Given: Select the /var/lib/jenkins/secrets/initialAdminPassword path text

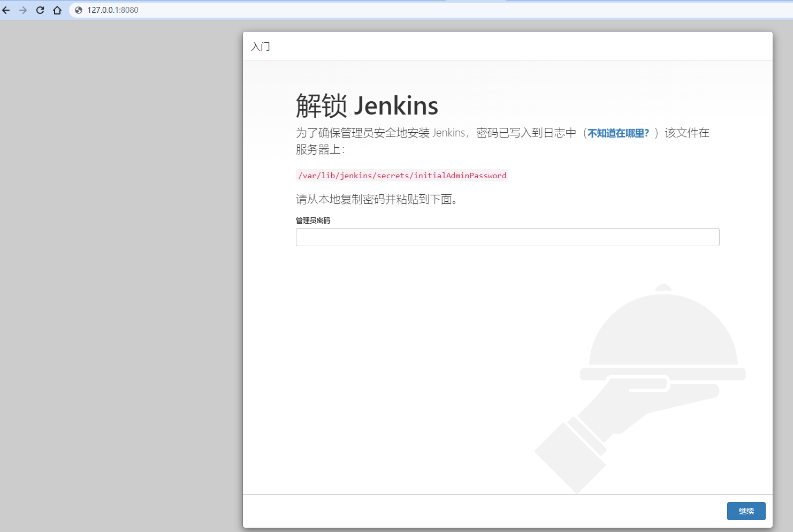Looking at the screenshot, I should click(x=402, y=176).
